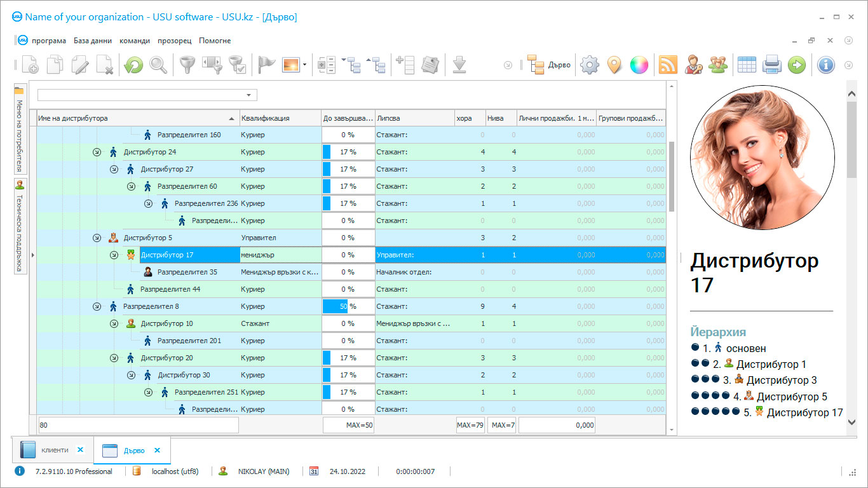Expand the picture icon dropdown arrow
The image size is (868, 488).
pos(305,65)
